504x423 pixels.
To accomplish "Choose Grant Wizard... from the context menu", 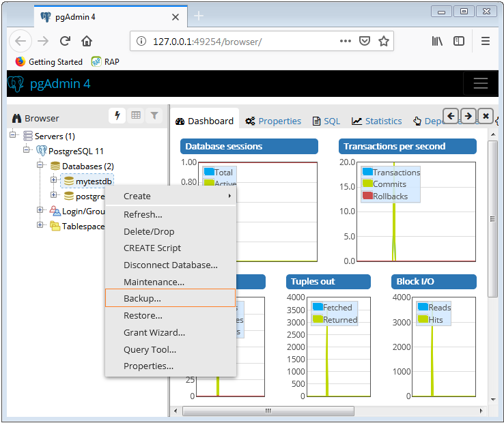I will click(171, 332).
